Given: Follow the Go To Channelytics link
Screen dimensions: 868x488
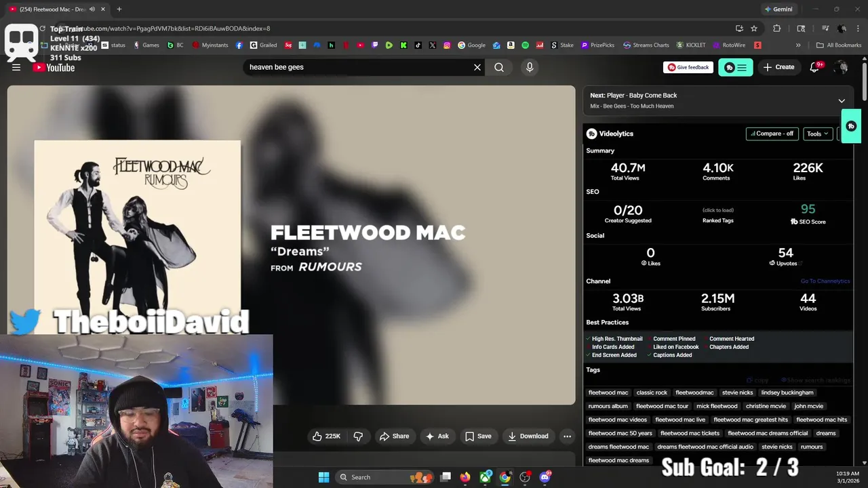Looking at the screenshot, I should [x=825, y=281].
